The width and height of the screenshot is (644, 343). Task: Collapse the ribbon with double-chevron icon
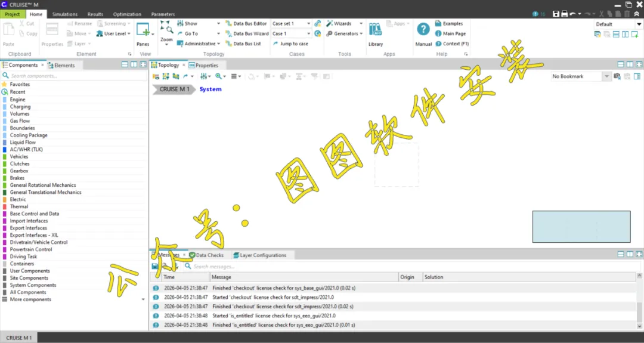[x=637, y=14]
